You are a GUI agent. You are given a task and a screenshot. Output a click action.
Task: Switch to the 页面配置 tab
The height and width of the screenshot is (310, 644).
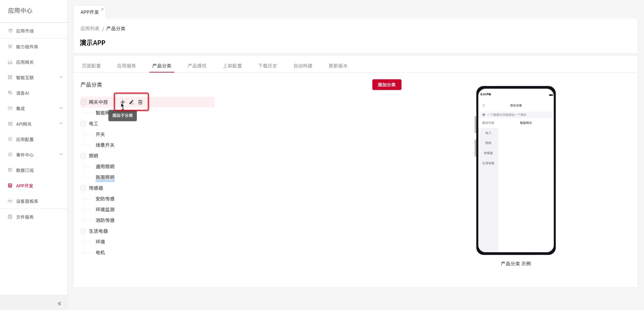pos(91,66)
